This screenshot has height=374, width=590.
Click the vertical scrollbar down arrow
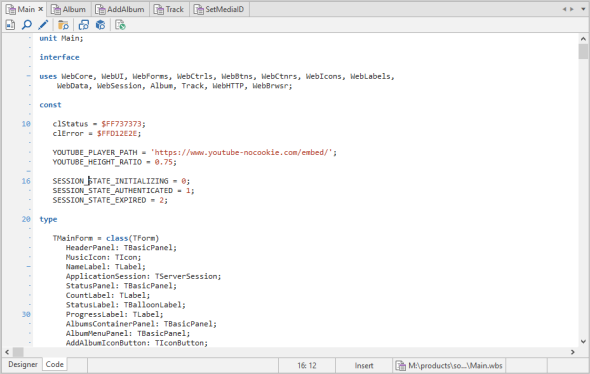[x=583, y=342]
